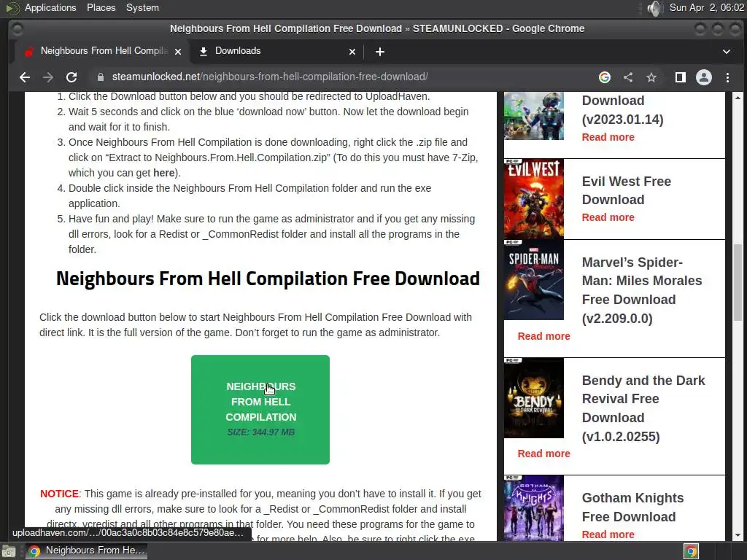Click the page scrollbar up arrow
Screen dimensions: 747x560
[x=738, y=98]
